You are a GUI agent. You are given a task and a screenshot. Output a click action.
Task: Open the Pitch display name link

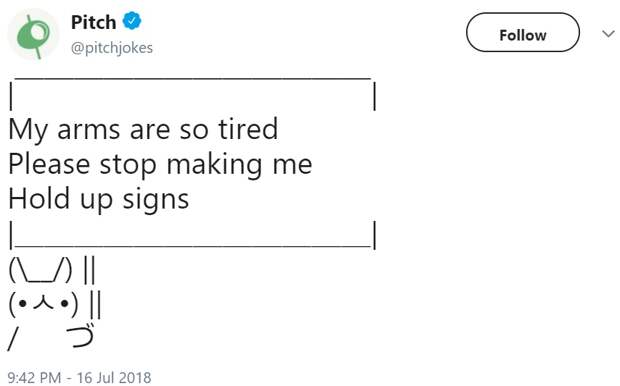tap(93, 22)
